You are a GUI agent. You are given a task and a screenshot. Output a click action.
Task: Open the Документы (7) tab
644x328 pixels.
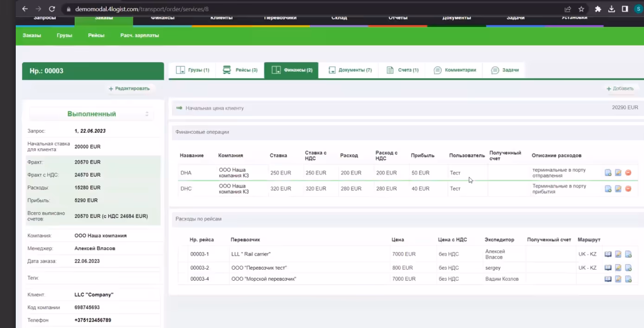point(350,70)
